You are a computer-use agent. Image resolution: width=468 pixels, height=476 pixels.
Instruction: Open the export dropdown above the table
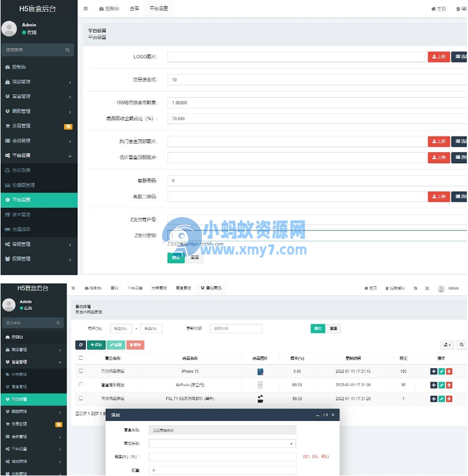[x=447, y=345]
